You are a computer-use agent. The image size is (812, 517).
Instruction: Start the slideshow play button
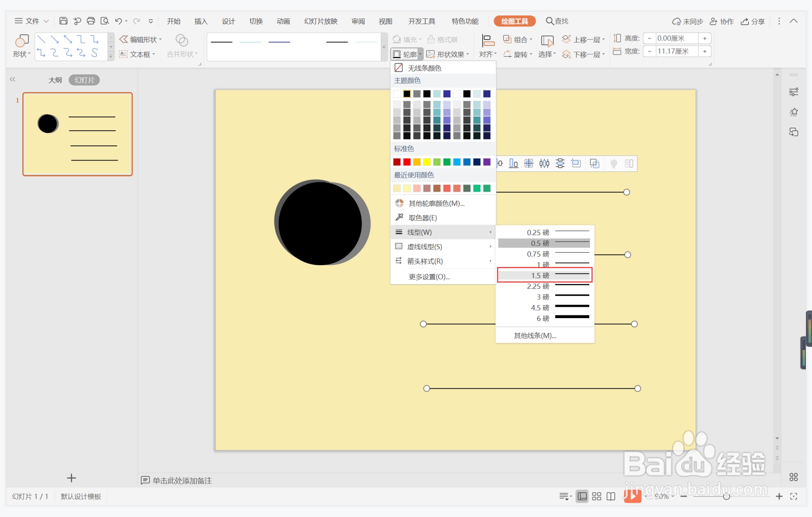pyautogui.click(x=632, y=496)
